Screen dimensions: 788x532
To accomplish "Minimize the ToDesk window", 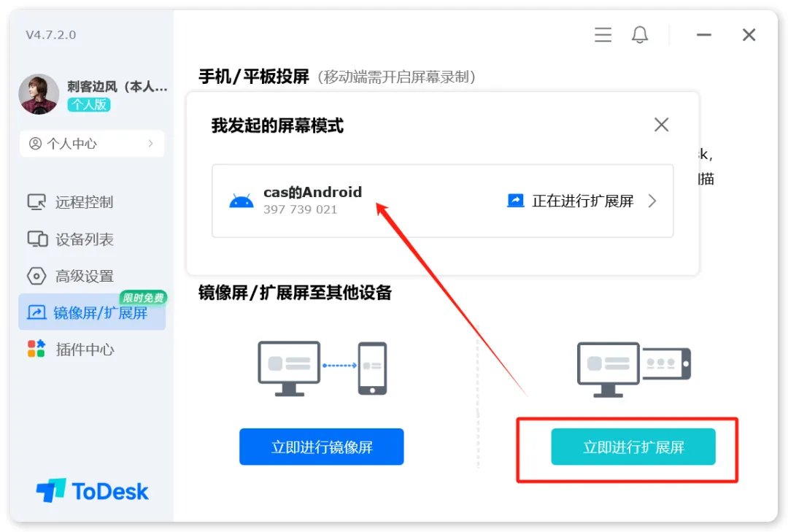I will tap(703, 35).
